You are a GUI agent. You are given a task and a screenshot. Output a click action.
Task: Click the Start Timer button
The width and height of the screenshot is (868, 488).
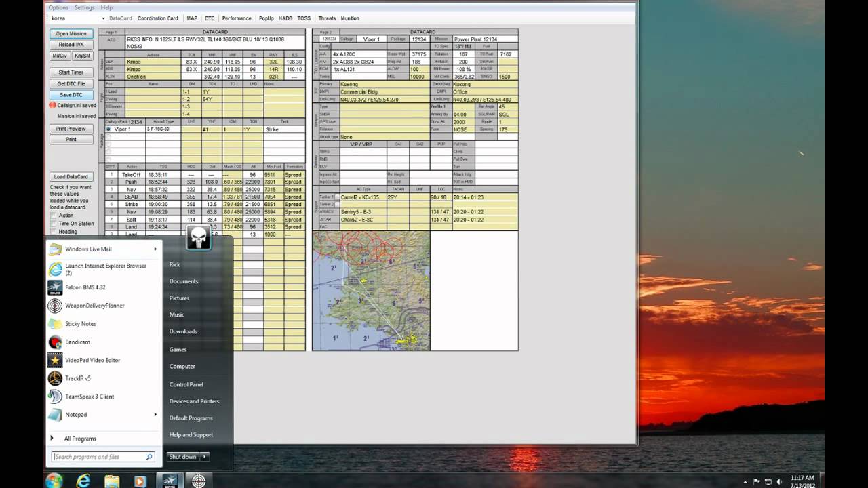[71, 72]
